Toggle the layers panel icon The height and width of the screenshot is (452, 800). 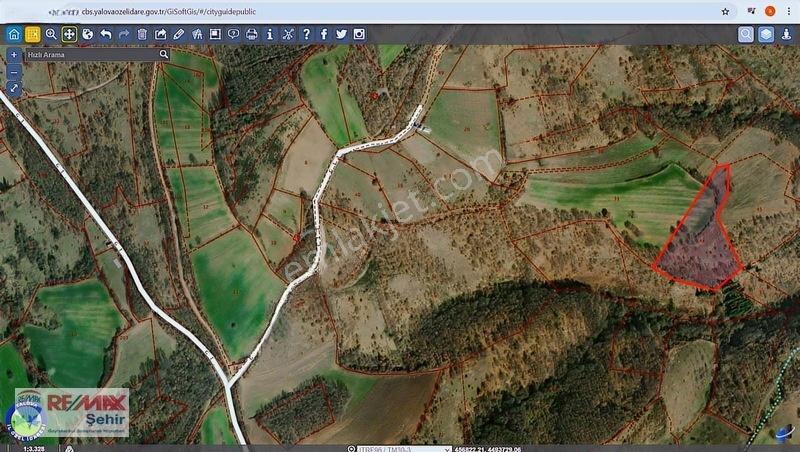766,34
